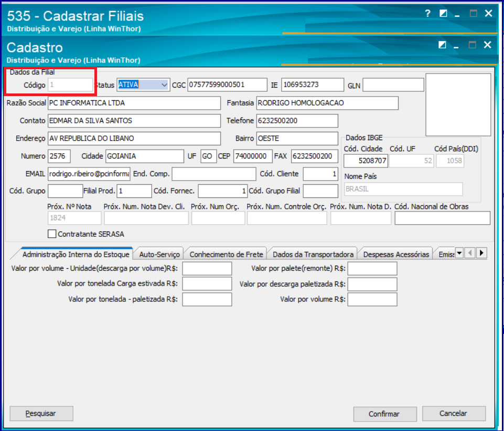Focus the Cód. Cliente field
Screen dimensions: 504x431
pyautogui.click(x=320, y=174)
